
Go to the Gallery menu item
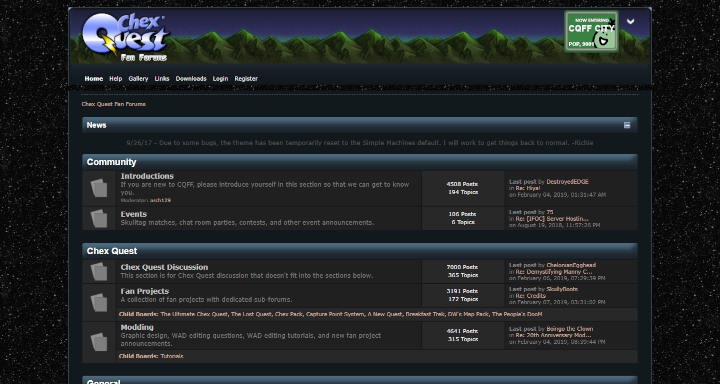[138, 79]
